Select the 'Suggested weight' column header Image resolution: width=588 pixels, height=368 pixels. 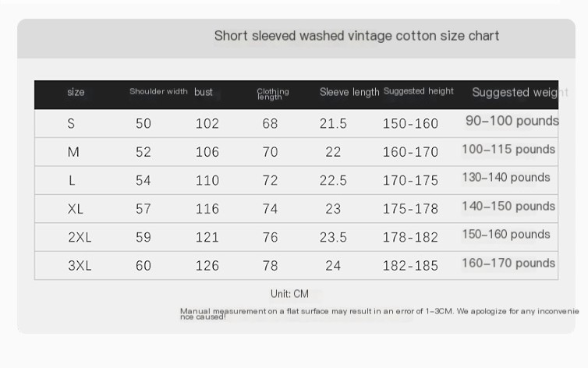(520, 92)
